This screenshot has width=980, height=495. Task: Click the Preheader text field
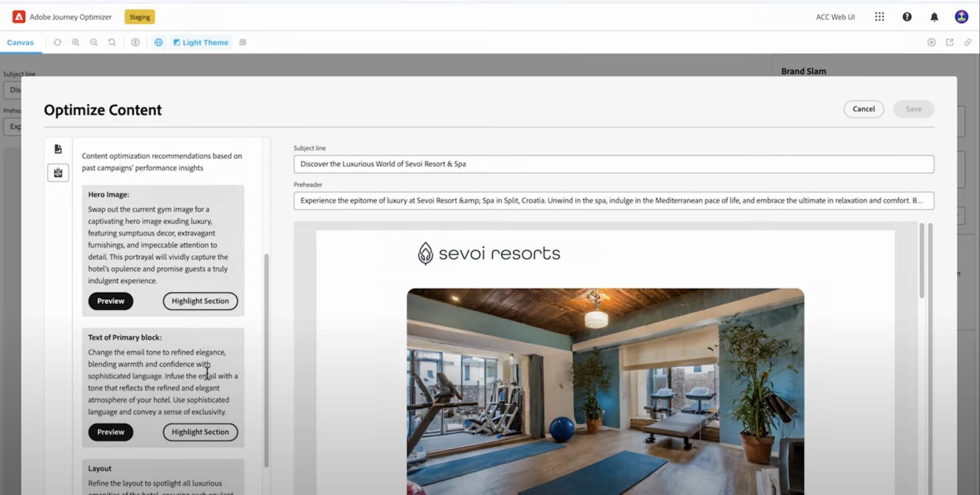(x=613, y=200)
